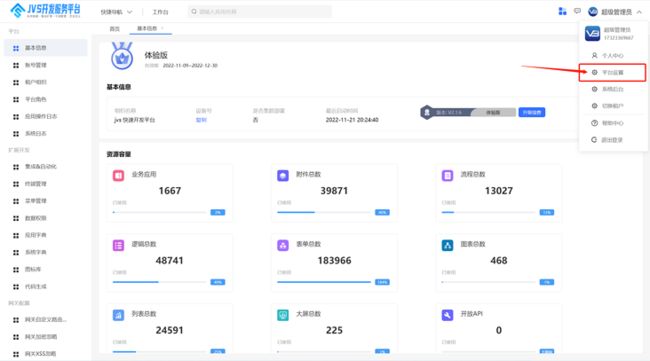Choose 切换租户 from the user menu
The height and width of the screenshot is (361, 650).
tap(612, 106)
